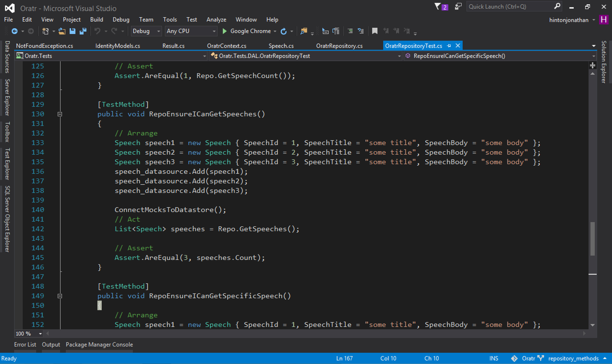Viewport: 612px width, 364px height.
Task: Open the Any CPU platform dropdown
Action: [191, 31]
